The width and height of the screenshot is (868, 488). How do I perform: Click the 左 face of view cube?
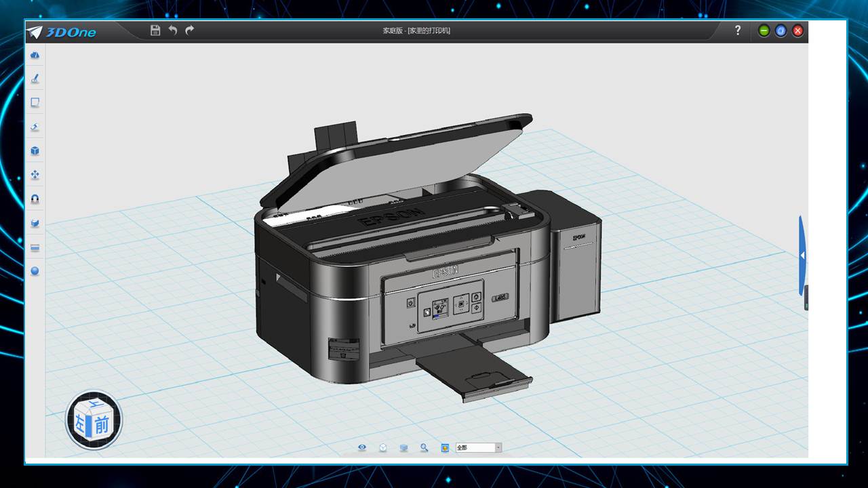point(81,424)
